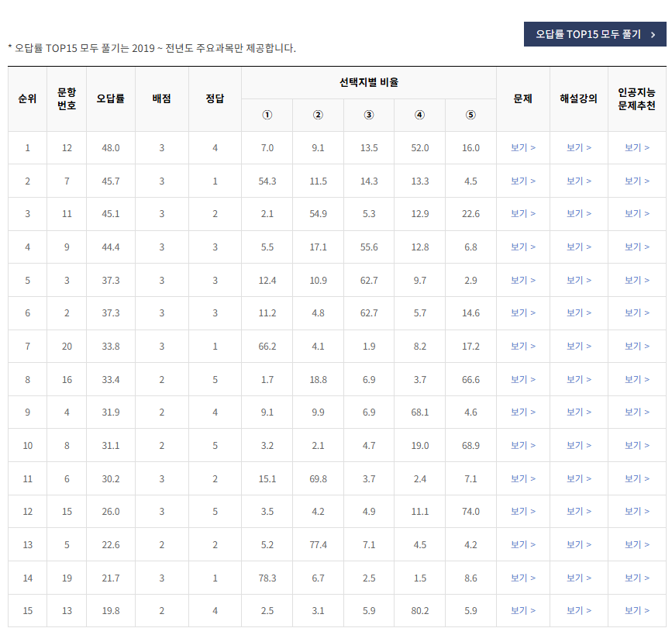Open 인공지능 문제추천 보기 for rank 14
Screen dimensions: 672x635
coord(637,578)
